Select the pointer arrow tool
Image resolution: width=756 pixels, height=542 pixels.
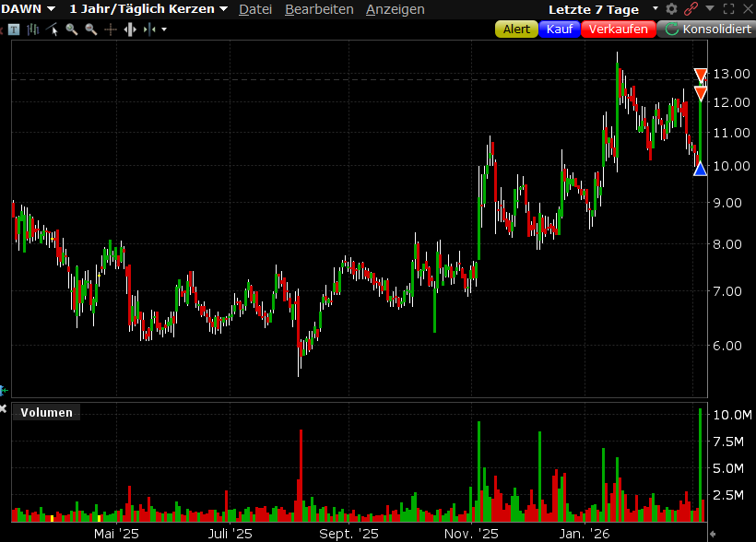click(x=53, y=29)
